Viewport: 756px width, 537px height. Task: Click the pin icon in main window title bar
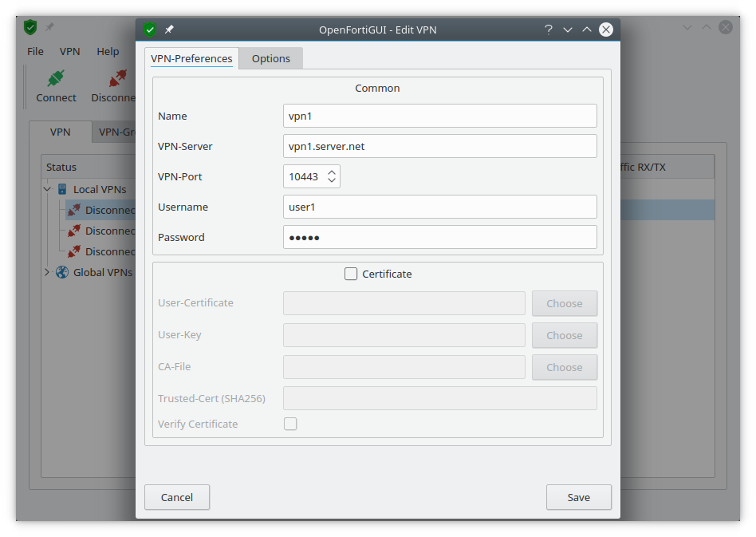(x=49, y=27)
